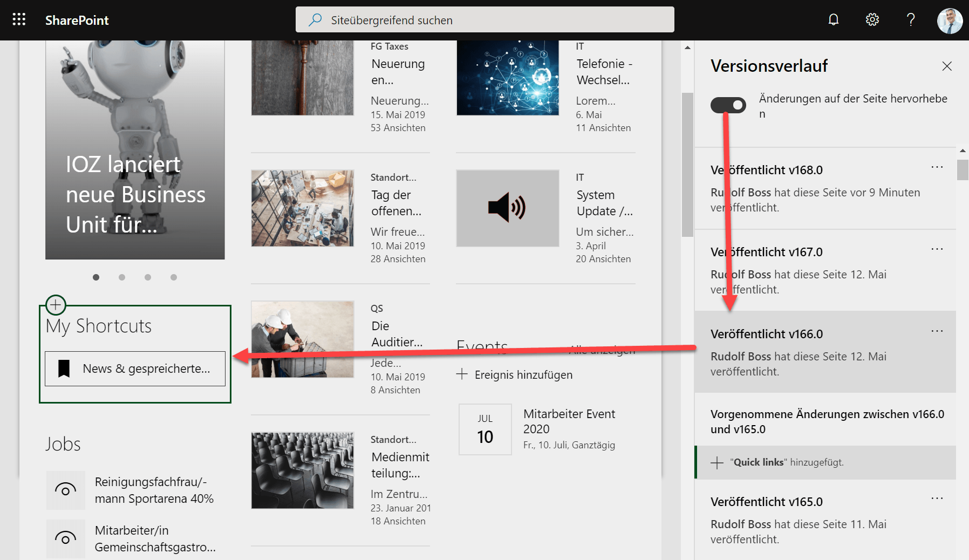Go to second carousel dot

coord(122,277)
